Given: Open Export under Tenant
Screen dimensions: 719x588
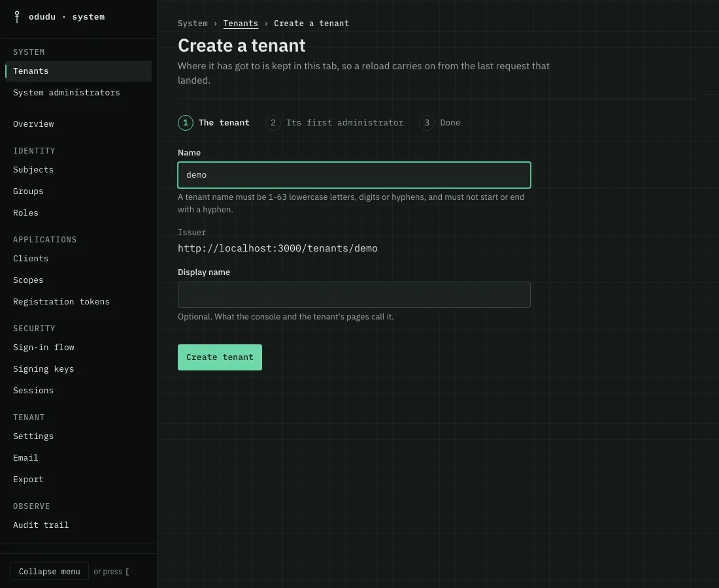Looking at the screenshot, I should [78, 480].
